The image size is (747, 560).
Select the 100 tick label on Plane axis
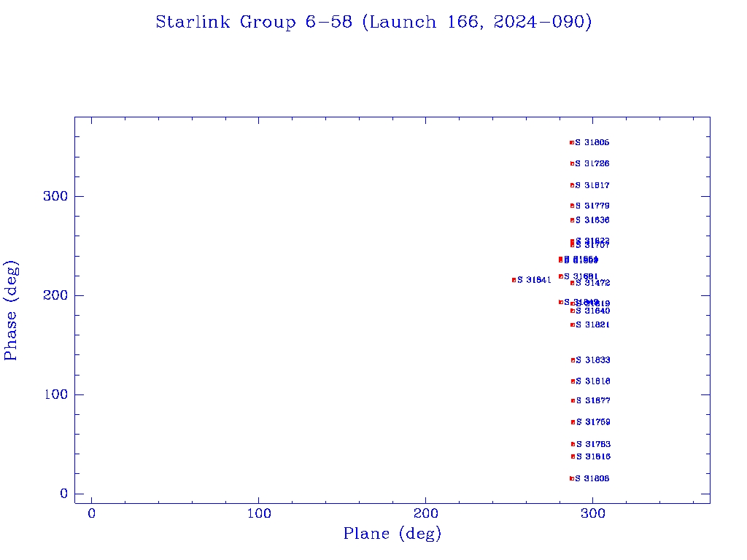click(x=259, y=513)
